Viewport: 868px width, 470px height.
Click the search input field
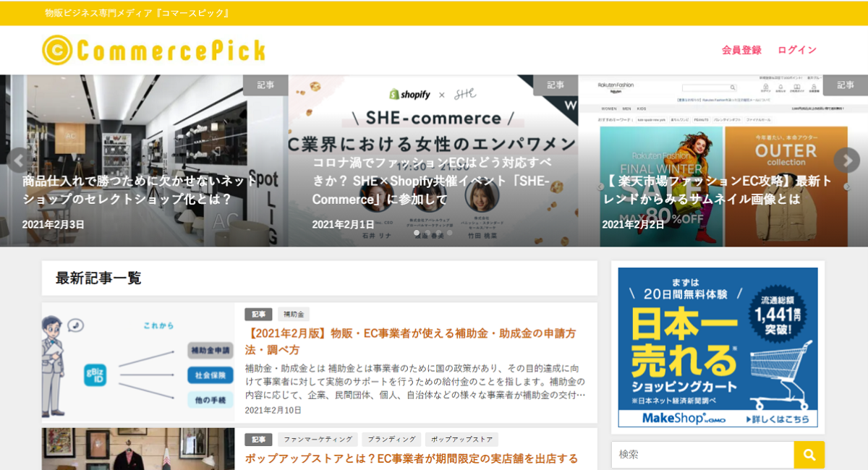click(x=702, y=455)
